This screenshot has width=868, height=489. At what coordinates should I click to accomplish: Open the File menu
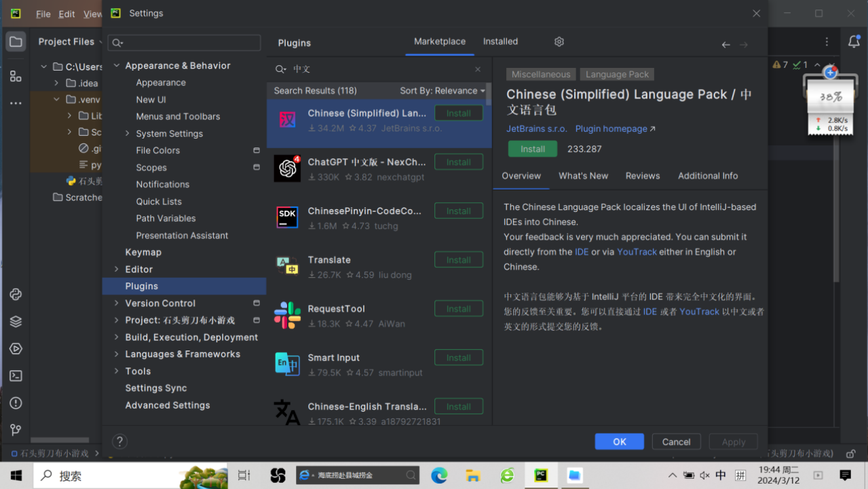43,14
